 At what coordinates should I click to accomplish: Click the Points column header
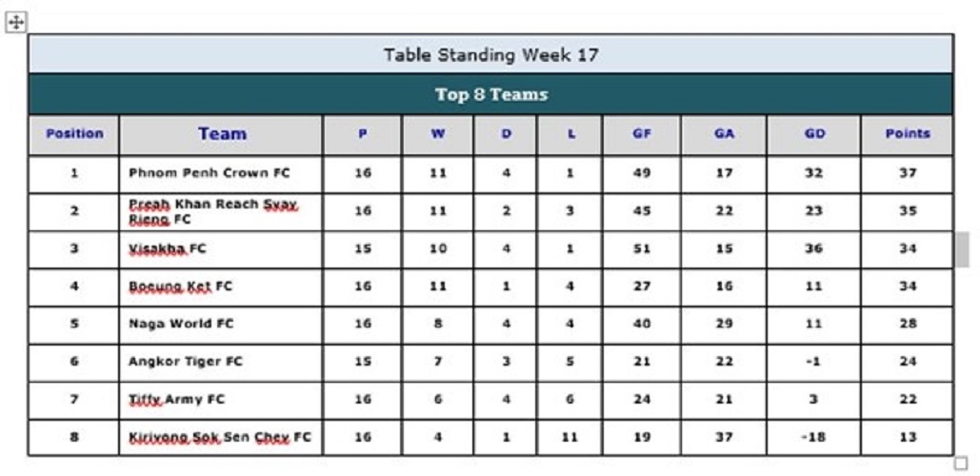pos(907,134)
